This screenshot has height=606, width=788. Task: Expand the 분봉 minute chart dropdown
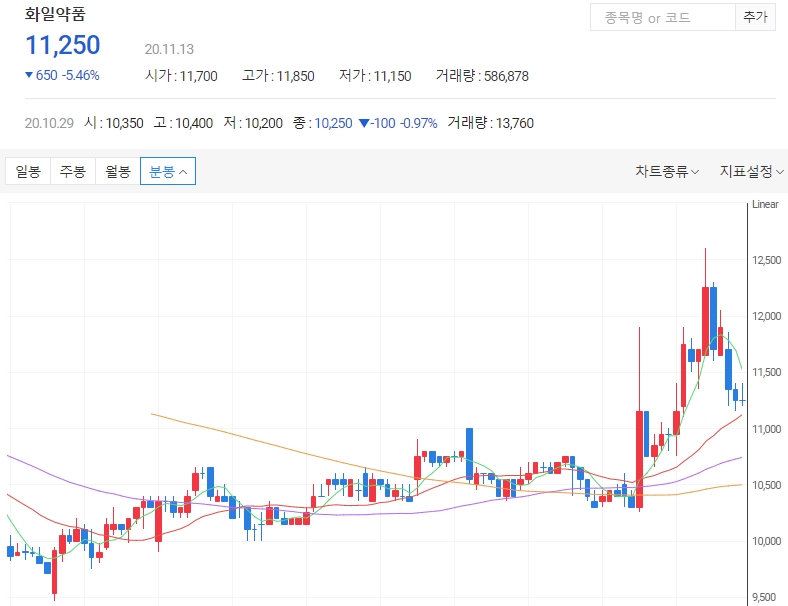(x=168, y=171)
